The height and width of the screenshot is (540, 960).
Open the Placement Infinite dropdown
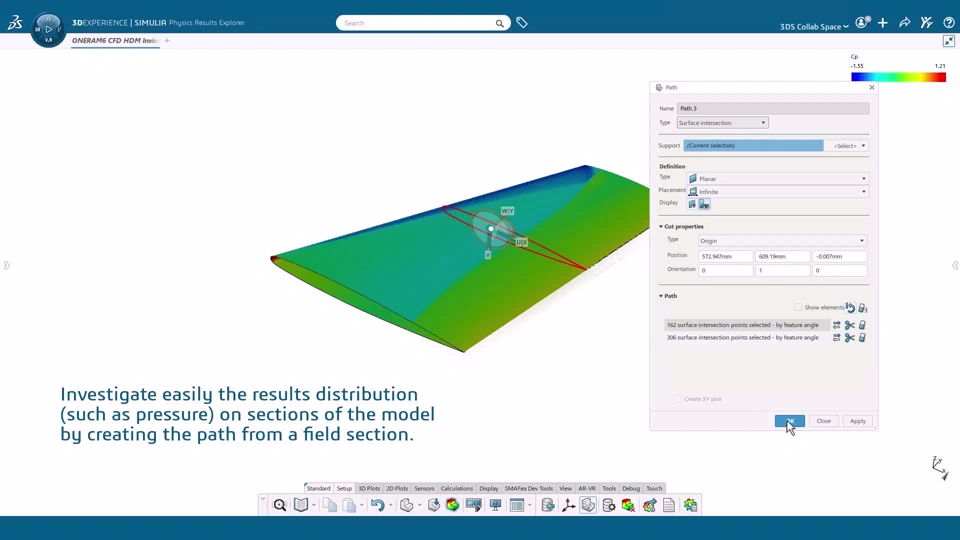click(x=778, y=192)
